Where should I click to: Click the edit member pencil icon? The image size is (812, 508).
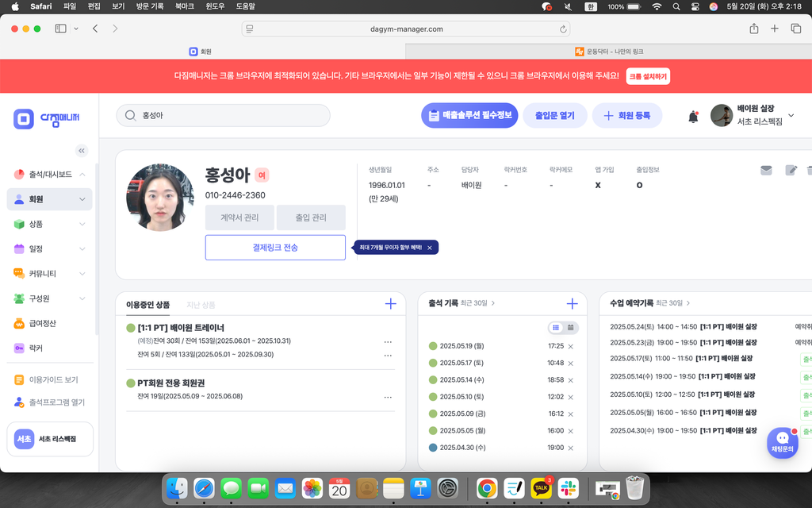click(791, 170)
